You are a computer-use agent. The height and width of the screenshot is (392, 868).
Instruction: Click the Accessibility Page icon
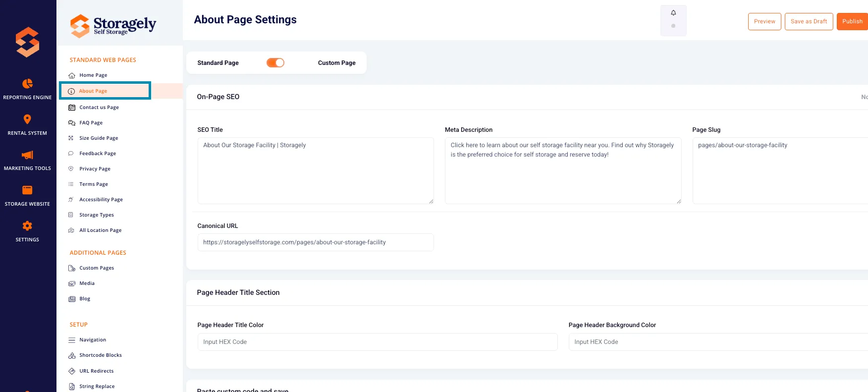pos(71,200)
